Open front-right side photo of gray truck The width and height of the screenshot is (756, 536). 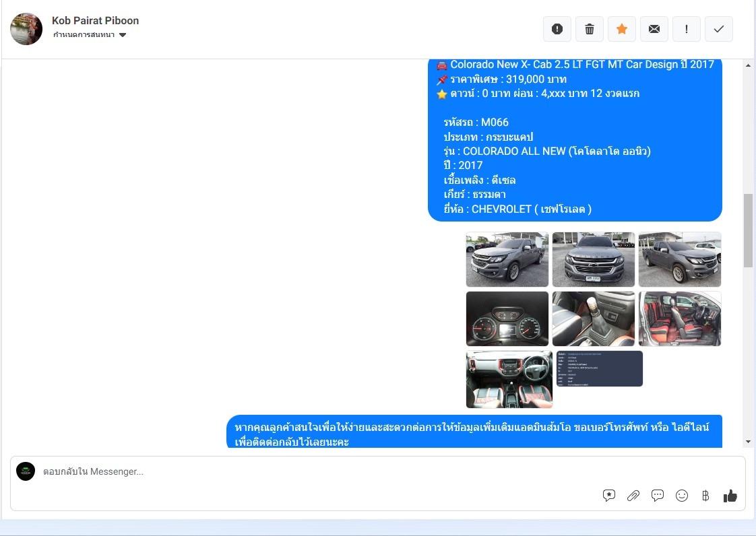680,259
